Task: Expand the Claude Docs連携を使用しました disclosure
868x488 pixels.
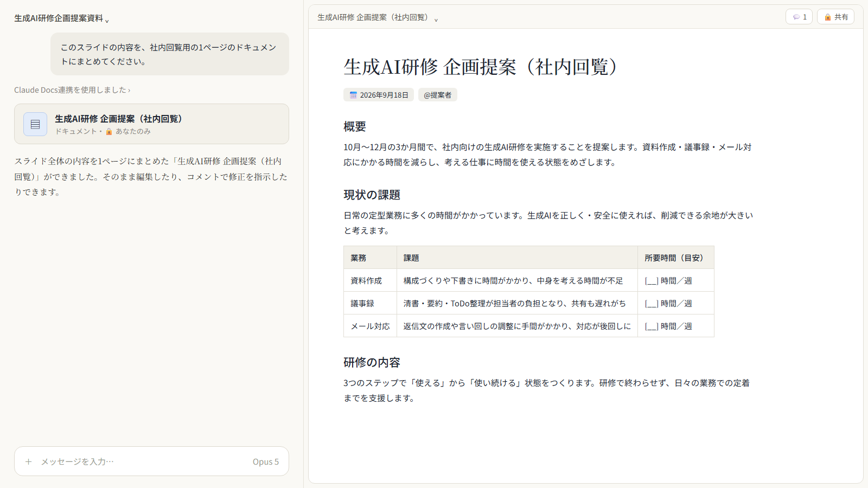Action: tap(72, 90)
